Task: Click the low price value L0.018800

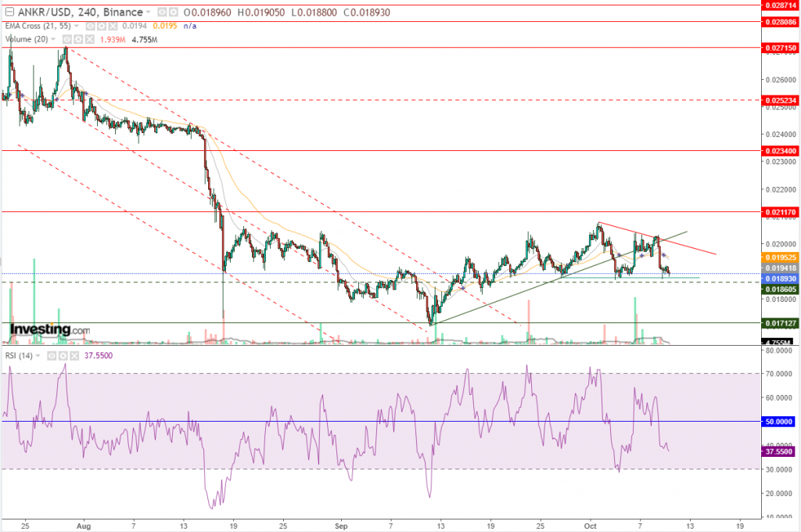Action: pyautogui.click(x=314, y=13)
